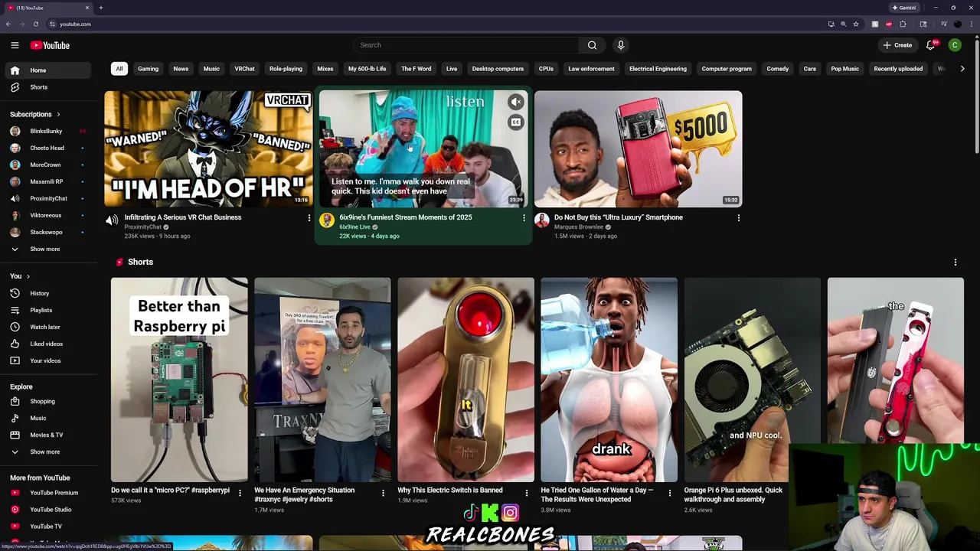Click the YouTube search field
The height and width of the screenshot is (551, 980).
[x=467, y=45]
